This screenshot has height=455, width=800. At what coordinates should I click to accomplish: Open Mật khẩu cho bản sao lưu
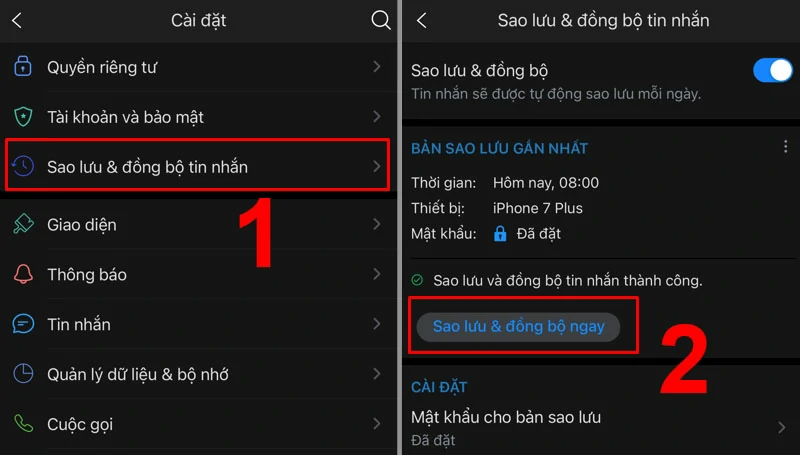point(601,427)
